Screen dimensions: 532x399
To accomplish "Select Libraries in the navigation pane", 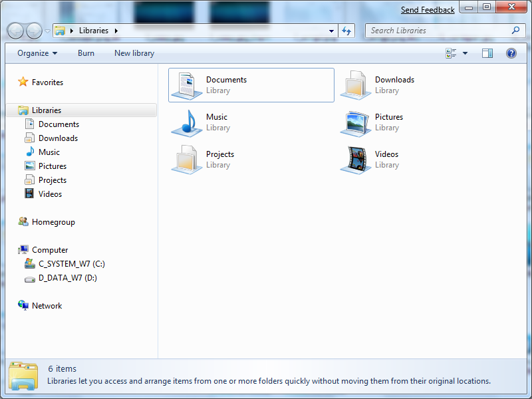I will click(x=81, y=110).
